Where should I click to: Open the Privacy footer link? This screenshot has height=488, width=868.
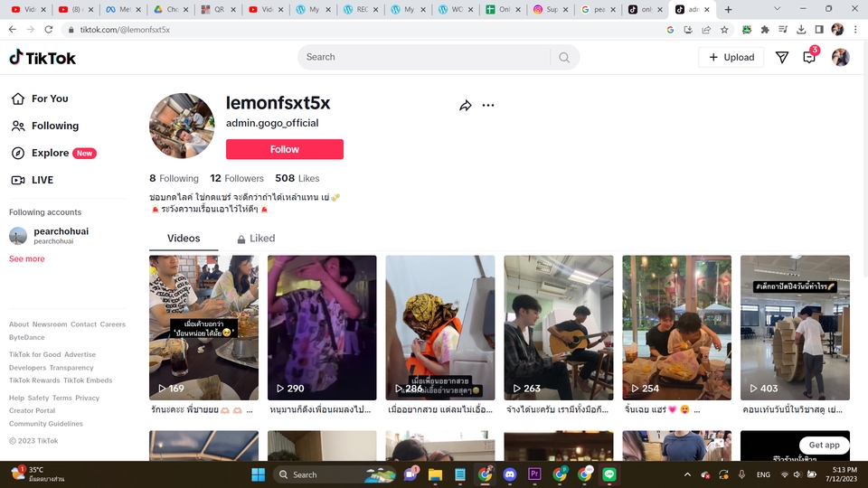click(87, 398)
